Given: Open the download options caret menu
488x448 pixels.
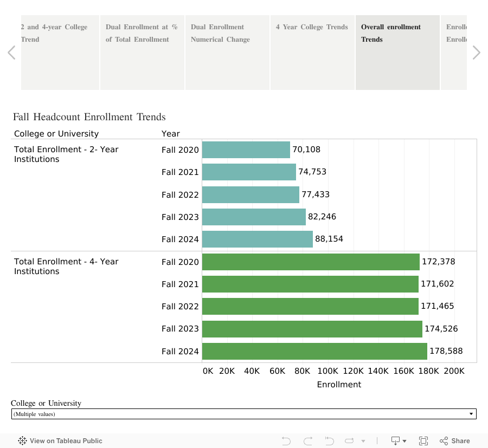Looking at the screenshot, I should 404,440.
